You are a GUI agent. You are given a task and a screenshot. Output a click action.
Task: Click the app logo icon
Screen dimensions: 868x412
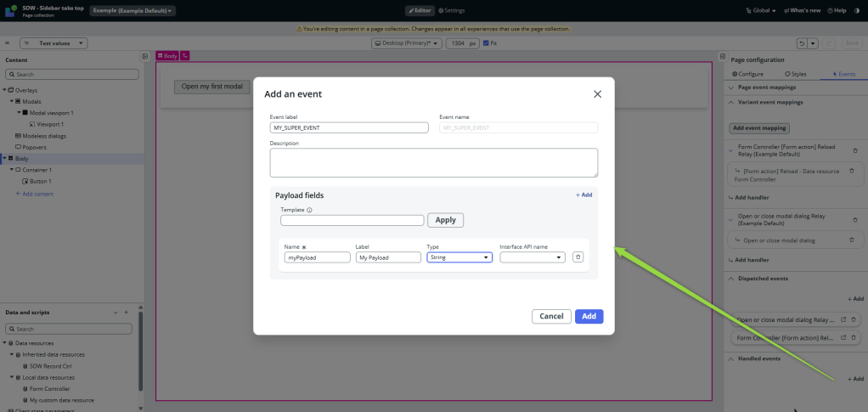(x=10, y=11)
